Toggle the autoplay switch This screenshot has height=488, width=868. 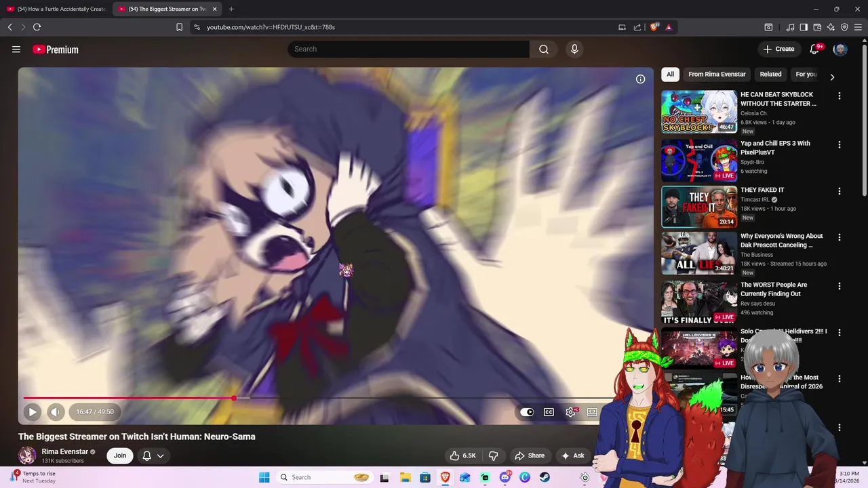pyautogui.click(x=527, y=412)
